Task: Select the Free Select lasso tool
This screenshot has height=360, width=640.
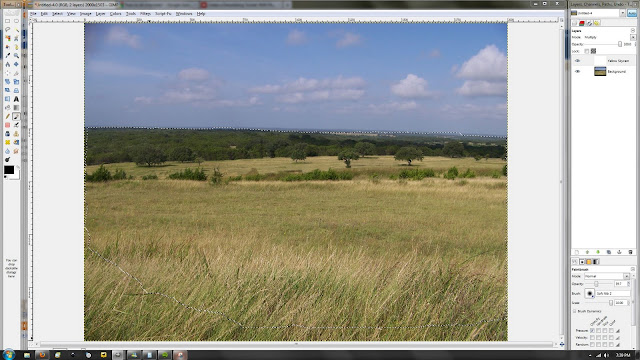Action: [7, 29]
